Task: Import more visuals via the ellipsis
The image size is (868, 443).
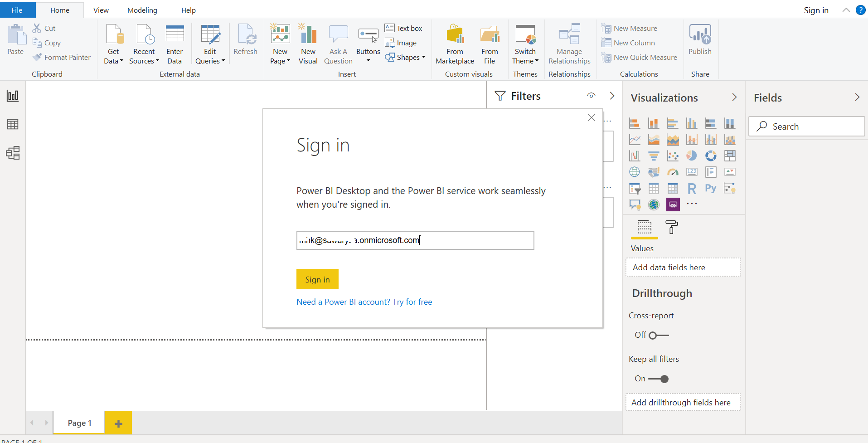Action: (x=692, y=204)
